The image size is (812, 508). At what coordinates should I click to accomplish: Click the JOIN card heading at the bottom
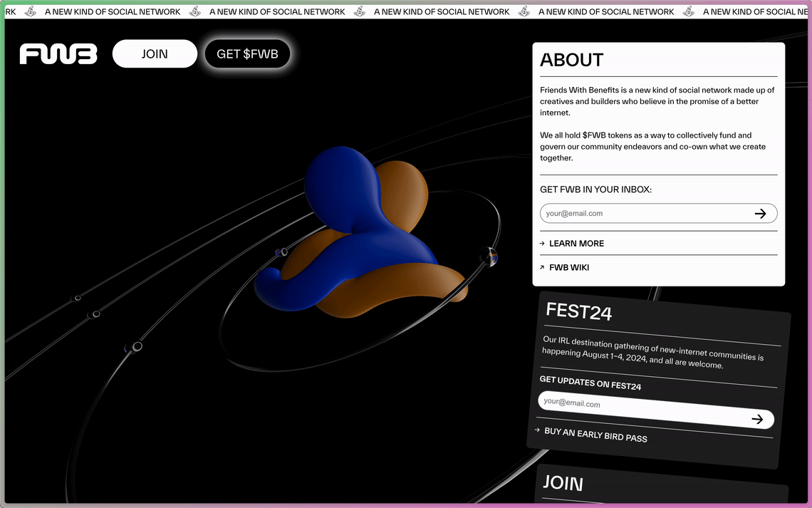563,482
